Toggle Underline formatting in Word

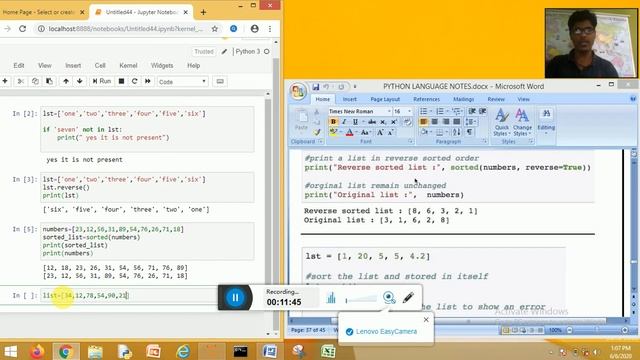tap(355, 122)
